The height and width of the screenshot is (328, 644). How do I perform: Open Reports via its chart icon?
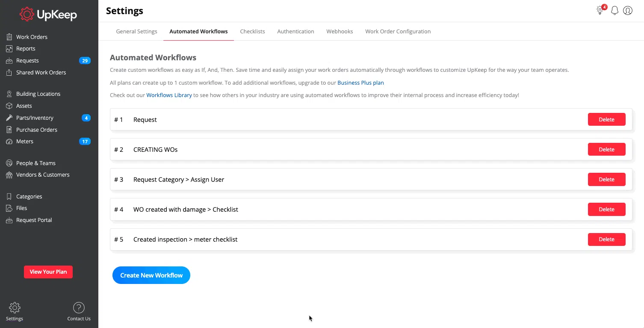[x=9, y=49]
